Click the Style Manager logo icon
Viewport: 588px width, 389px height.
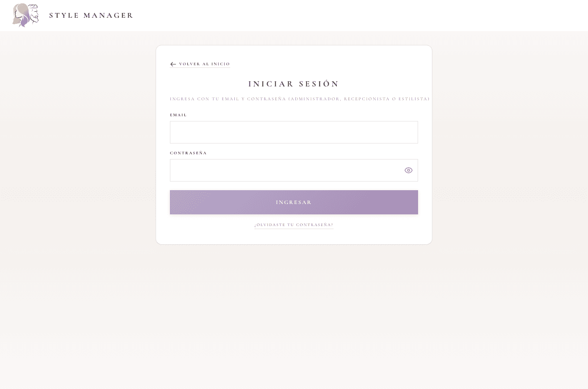point(26,15)
